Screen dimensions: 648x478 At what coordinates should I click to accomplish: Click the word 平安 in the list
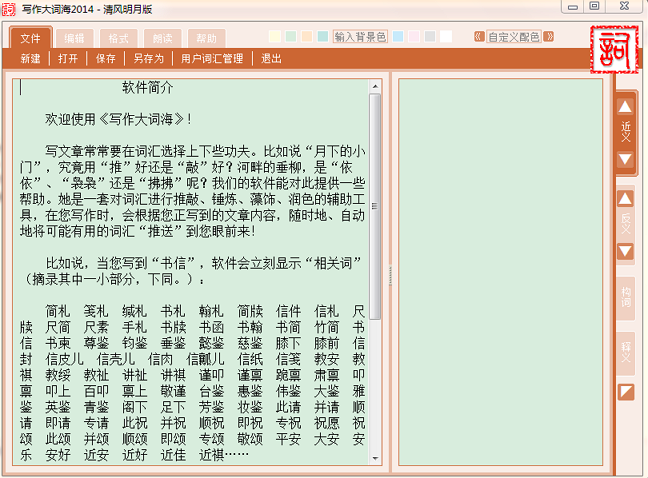(288, 439)
